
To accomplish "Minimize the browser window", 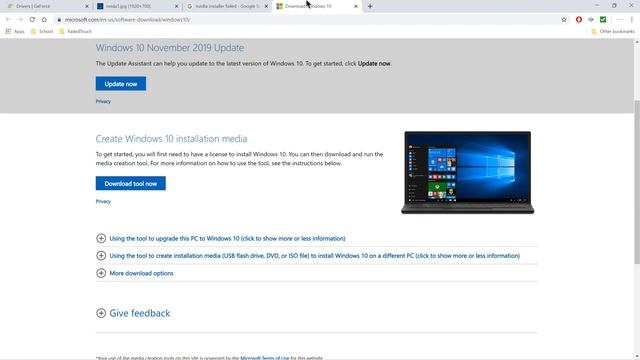I will pyautogui.click(x=597, y=6).
